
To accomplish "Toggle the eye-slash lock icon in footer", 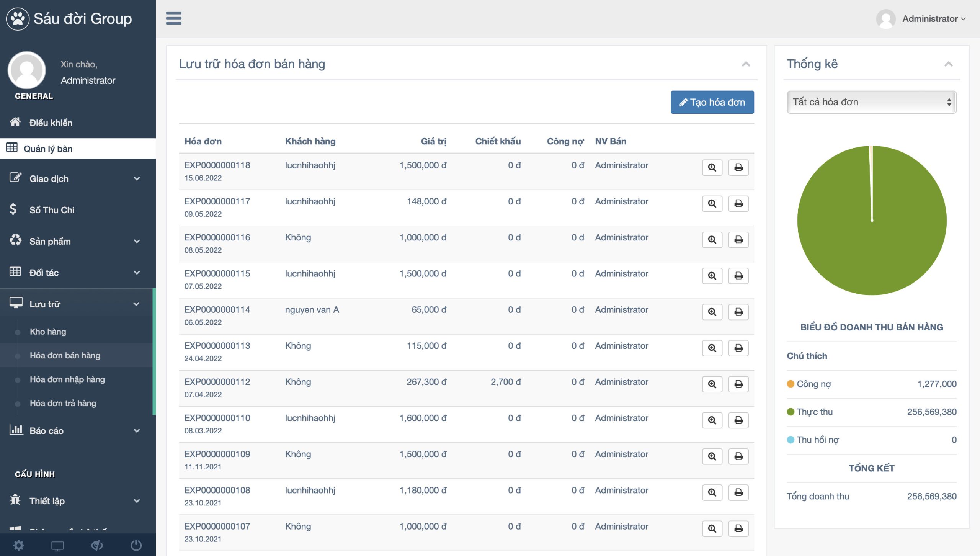I will (x=97, y=545).
